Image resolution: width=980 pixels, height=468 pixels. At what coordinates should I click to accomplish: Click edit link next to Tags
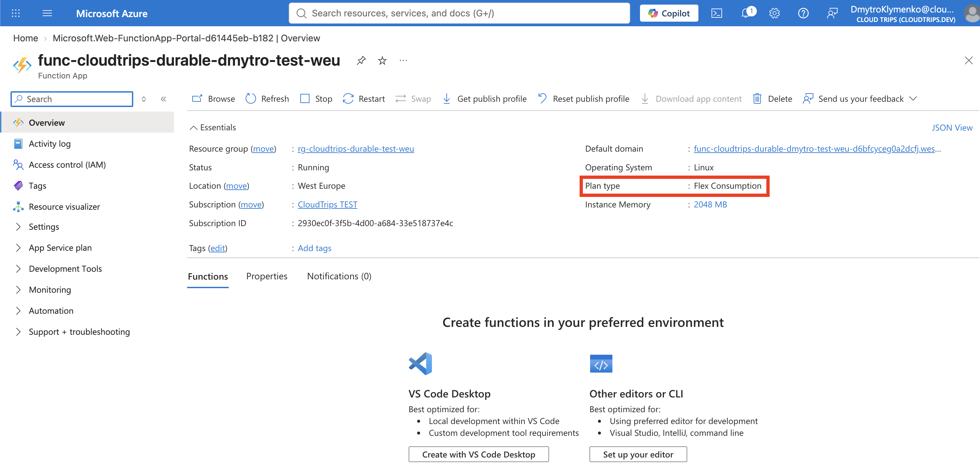tap(218, 248)
